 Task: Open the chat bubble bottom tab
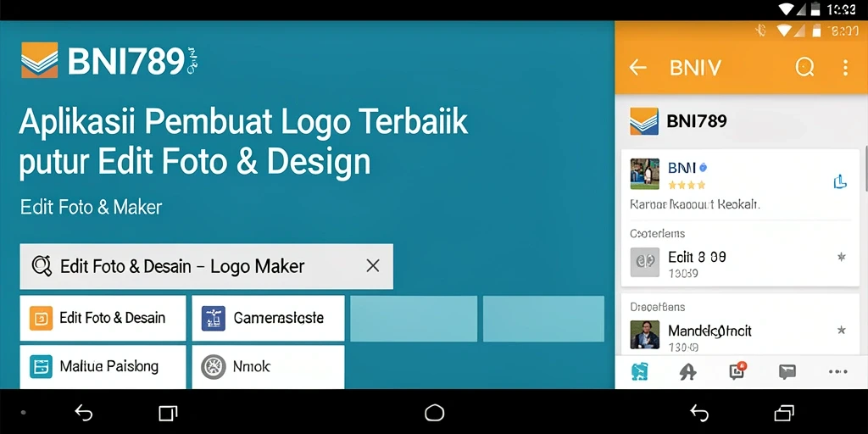point(787,372)
